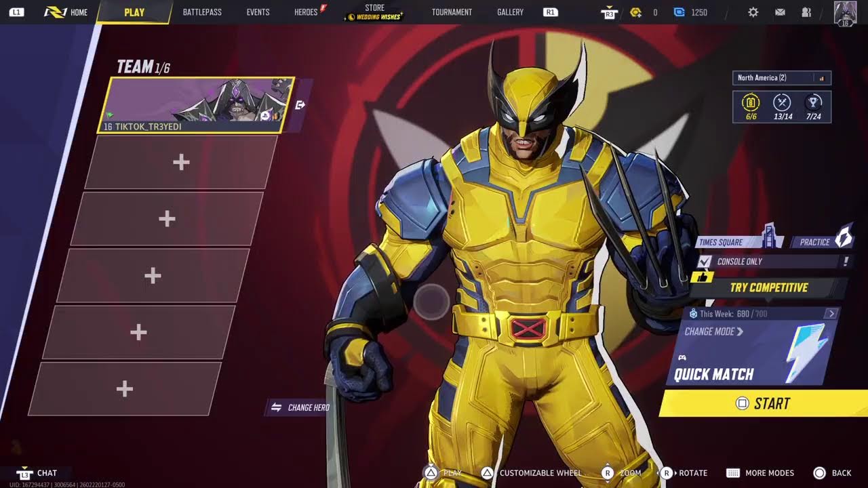Expand the This Week progress arrow
The width and height of the screenshot is (868, 488).
click(831, 314)
